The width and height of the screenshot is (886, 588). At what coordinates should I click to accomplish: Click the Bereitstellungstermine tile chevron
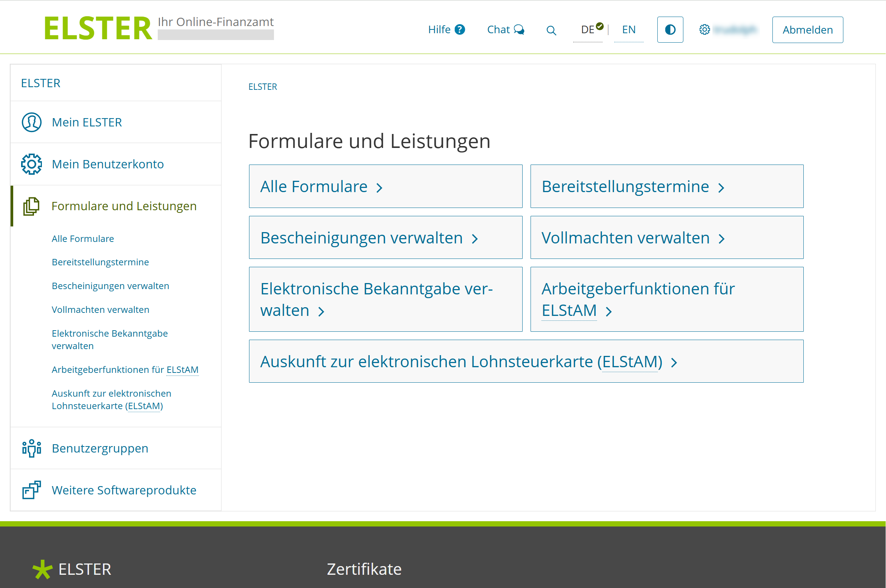[721, 188]
